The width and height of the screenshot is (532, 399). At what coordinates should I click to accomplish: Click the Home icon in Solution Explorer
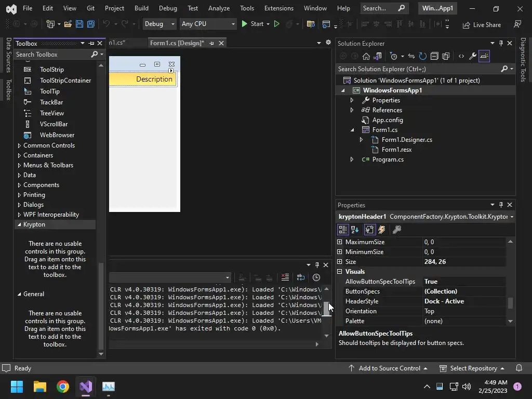tap(366, 56)
